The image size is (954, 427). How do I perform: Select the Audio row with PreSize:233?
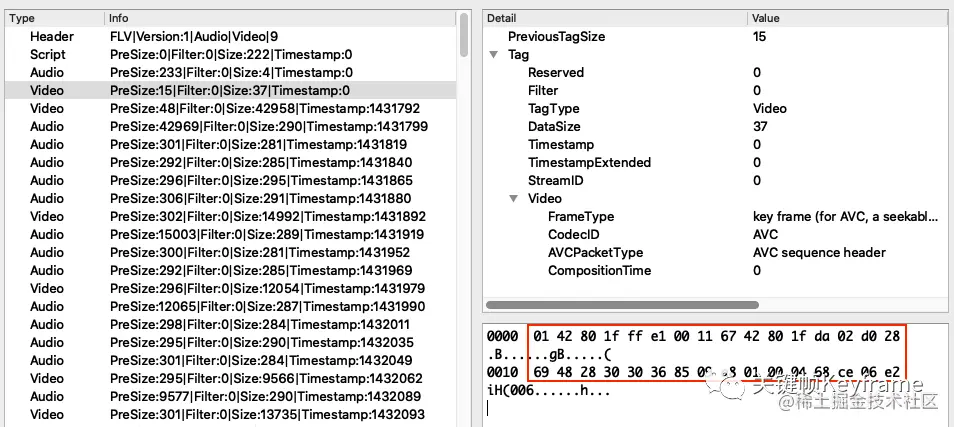231,72
